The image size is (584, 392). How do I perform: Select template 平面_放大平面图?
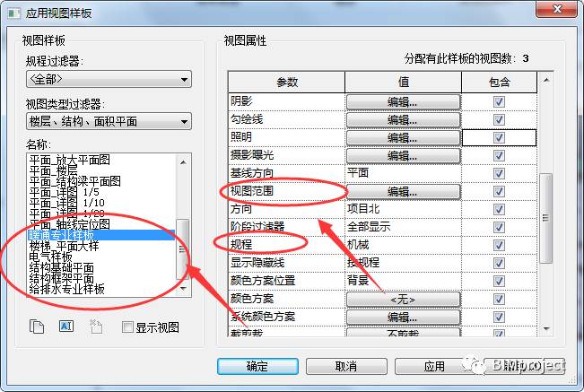(x=70, y=160)
